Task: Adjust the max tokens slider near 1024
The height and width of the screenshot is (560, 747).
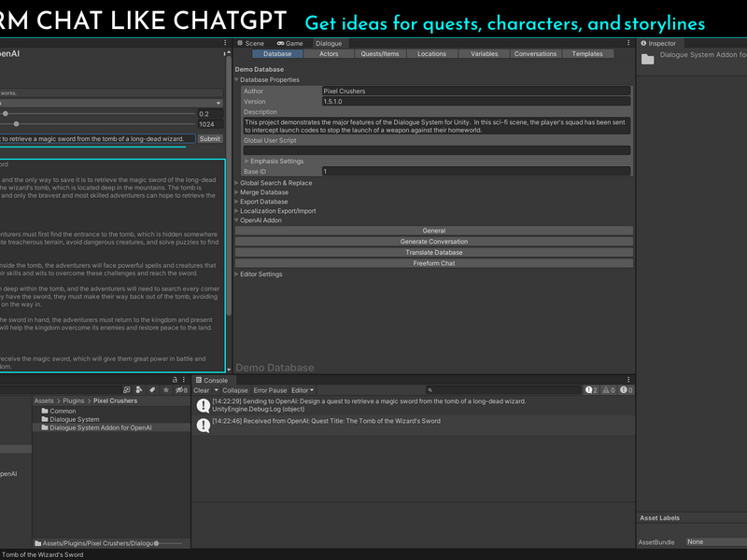Action: pyautogui.click(x=16, y=124)
